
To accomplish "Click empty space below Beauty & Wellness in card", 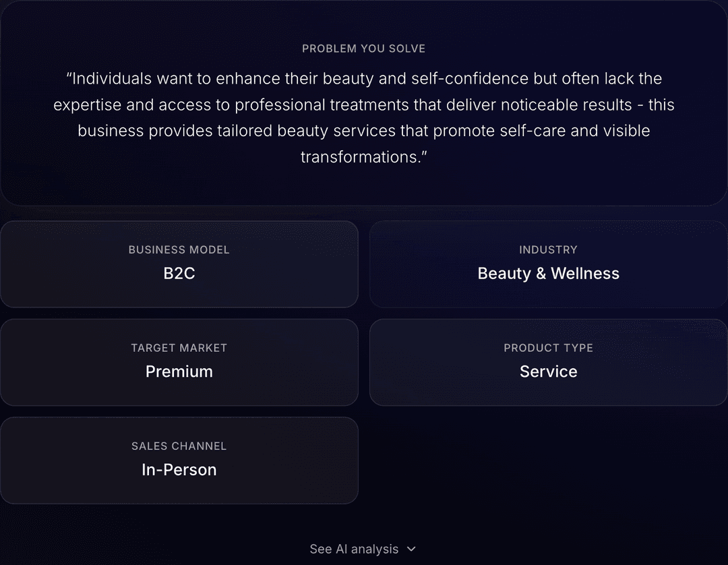I will [548, 294].
